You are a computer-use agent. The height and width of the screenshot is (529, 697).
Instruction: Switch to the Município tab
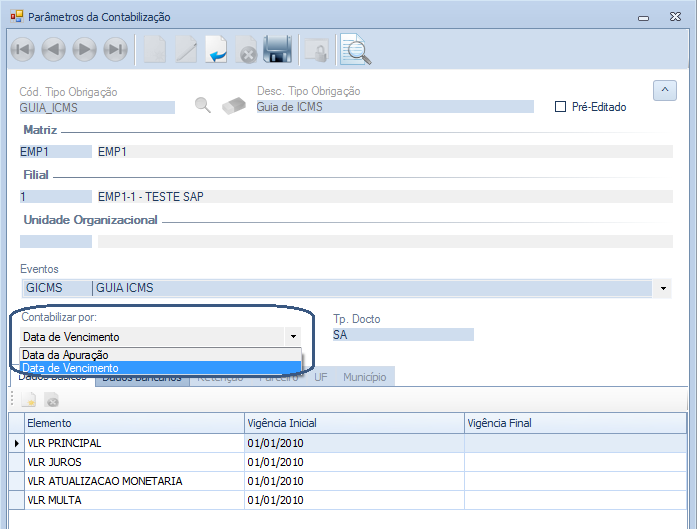365,378
